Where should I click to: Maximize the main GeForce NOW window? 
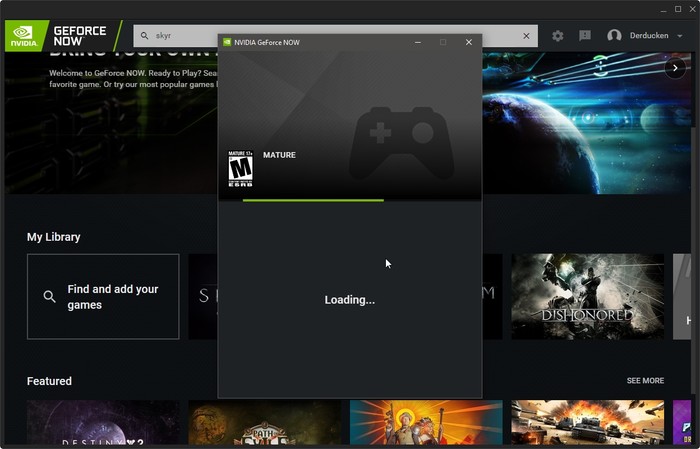(x=678, y=9)
